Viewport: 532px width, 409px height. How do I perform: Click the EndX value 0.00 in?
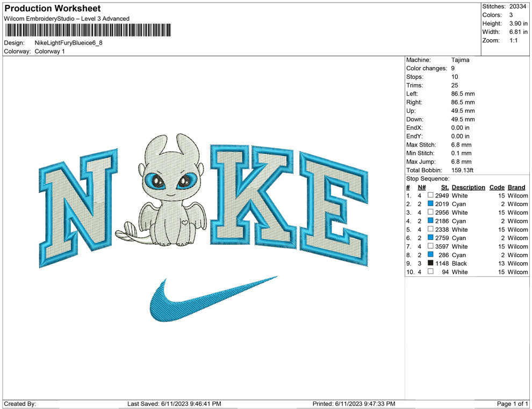coord(460,128)
